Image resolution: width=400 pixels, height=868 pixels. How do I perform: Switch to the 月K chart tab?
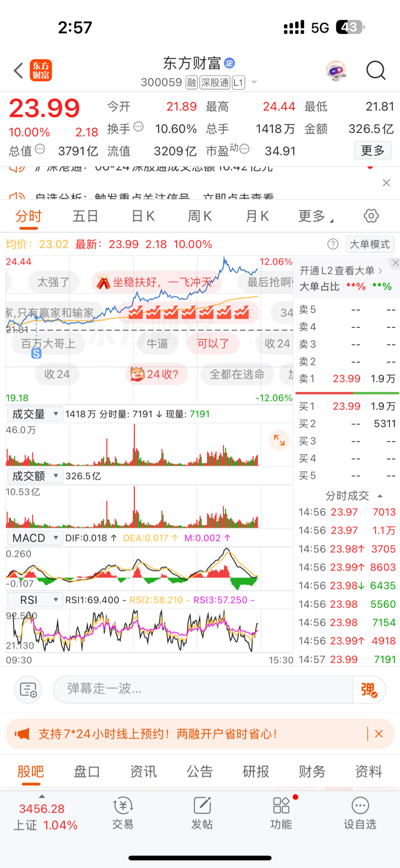pos(257,216)
